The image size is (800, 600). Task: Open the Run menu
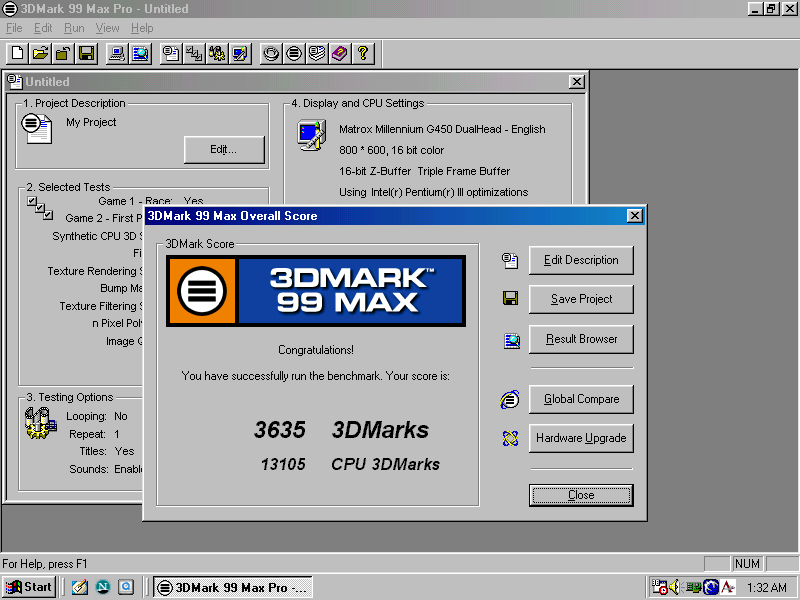(x=74, y=28)
